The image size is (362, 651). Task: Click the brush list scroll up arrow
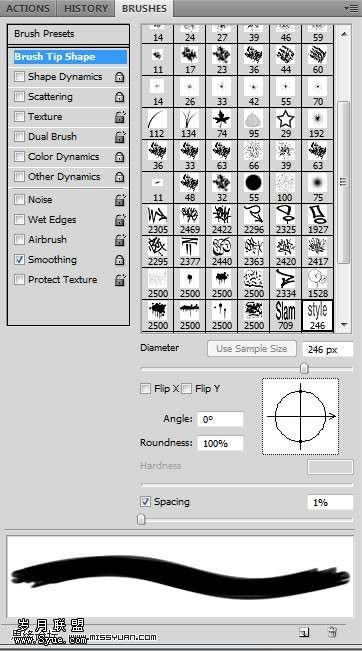(x=344, y=34)
